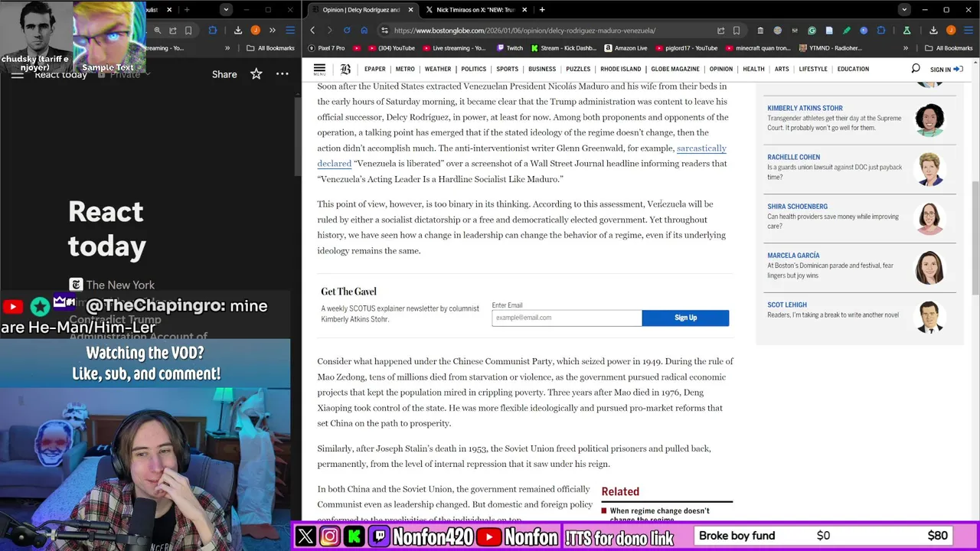Switch to the Nick Timiraos on X tab
980x551 pixels.
click(x=475, y=10)
